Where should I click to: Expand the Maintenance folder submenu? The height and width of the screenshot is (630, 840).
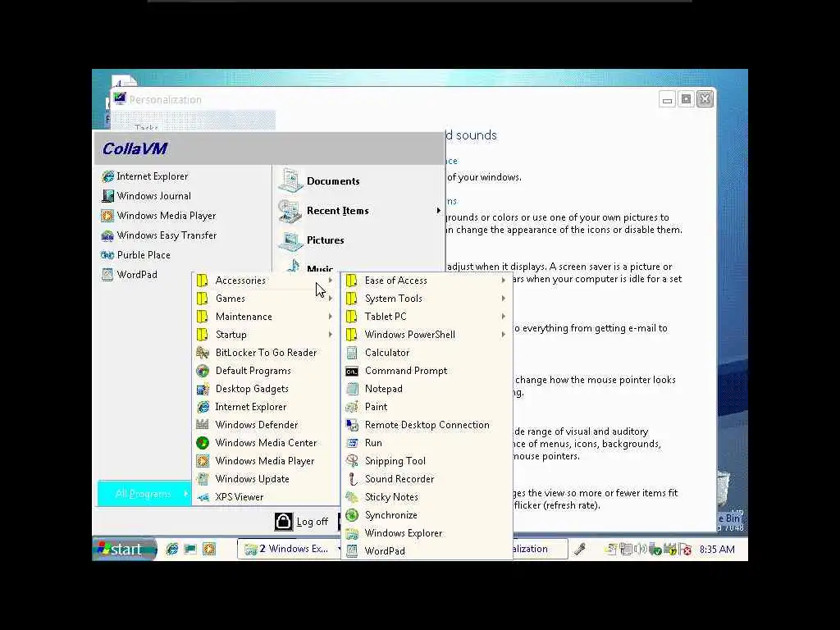(x=265, y=317)
